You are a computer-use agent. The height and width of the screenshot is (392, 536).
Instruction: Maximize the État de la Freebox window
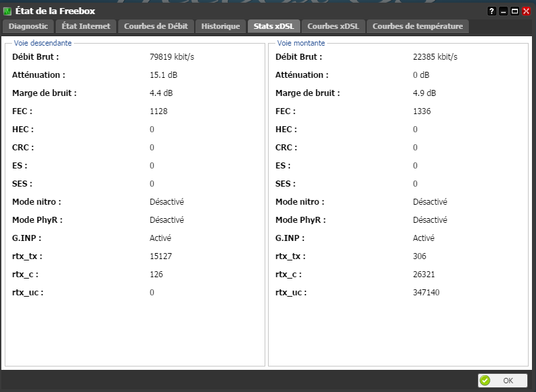coord(515,11)
